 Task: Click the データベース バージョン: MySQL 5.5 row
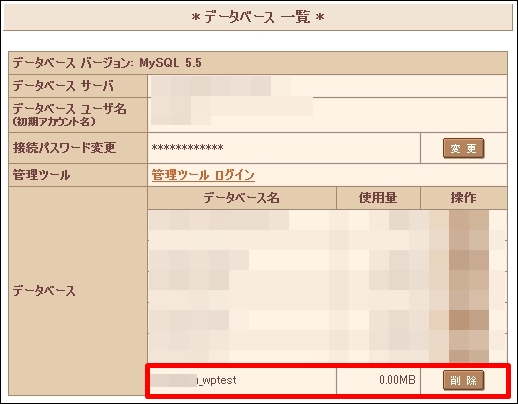258,63
